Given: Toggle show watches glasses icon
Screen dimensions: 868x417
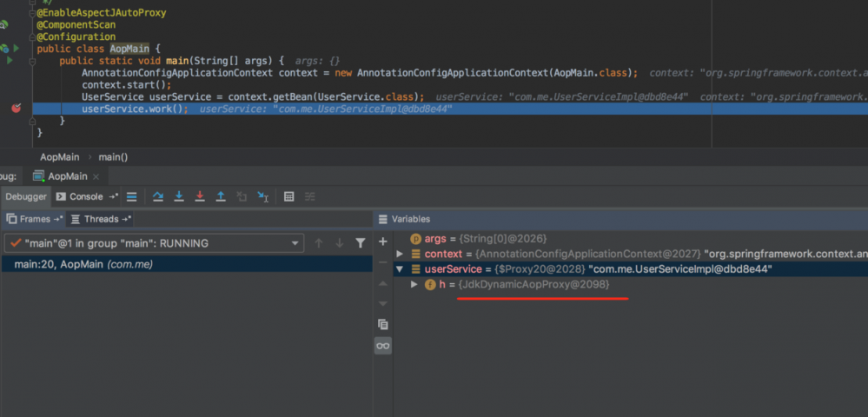Looking at the screenshot, I should [383, 346].
